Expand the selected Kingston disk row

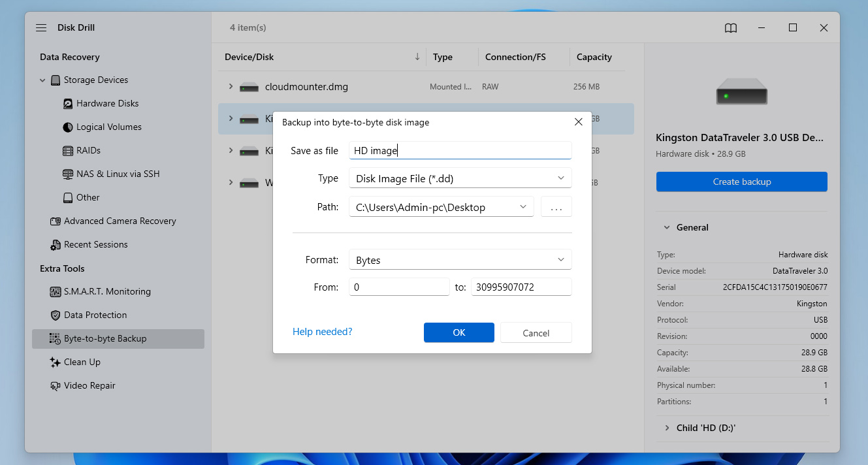pos(231,118)
